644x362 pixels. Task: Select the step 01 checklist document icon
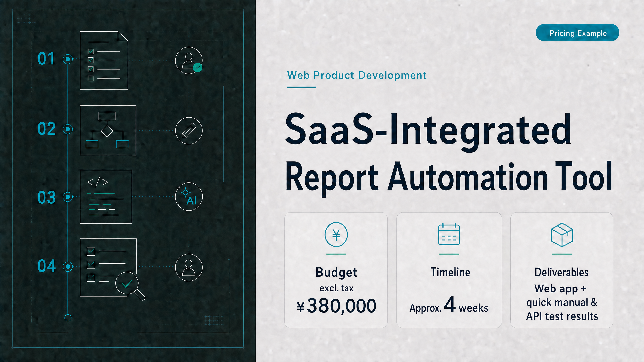tap(104, 60)
